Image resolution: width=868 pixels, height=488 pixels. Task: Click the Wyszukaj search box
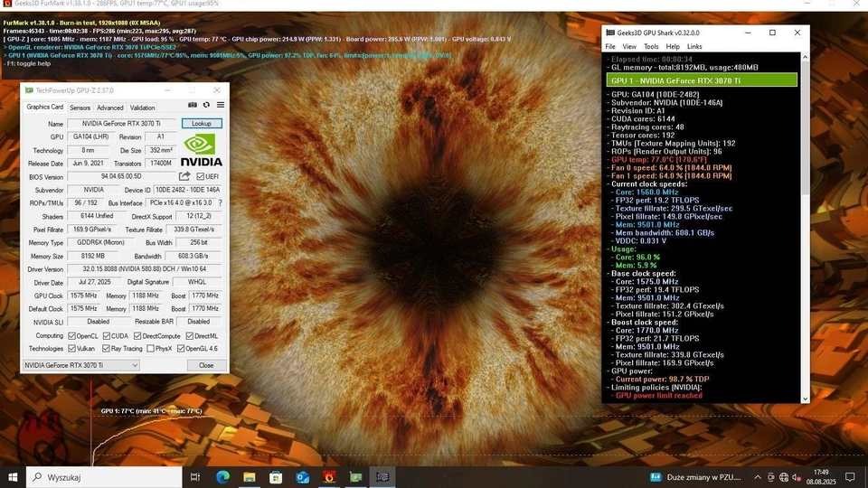pyautogui.click(x=104, y=477)
